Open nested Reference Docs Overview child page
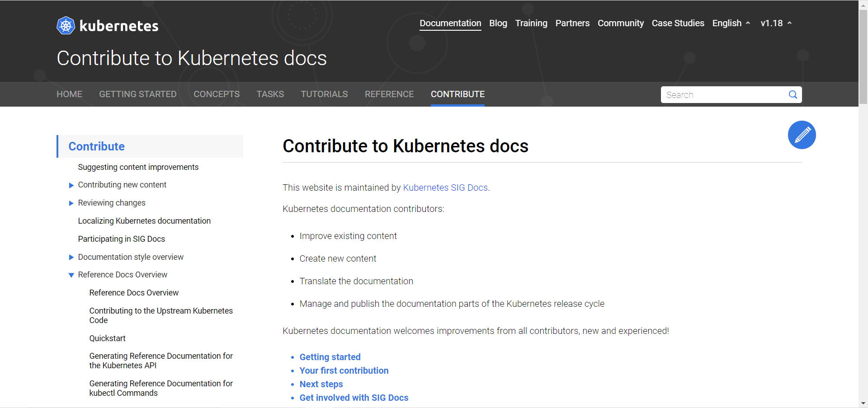The width and height of the screenshot is (868, 408). coord(134,293)
